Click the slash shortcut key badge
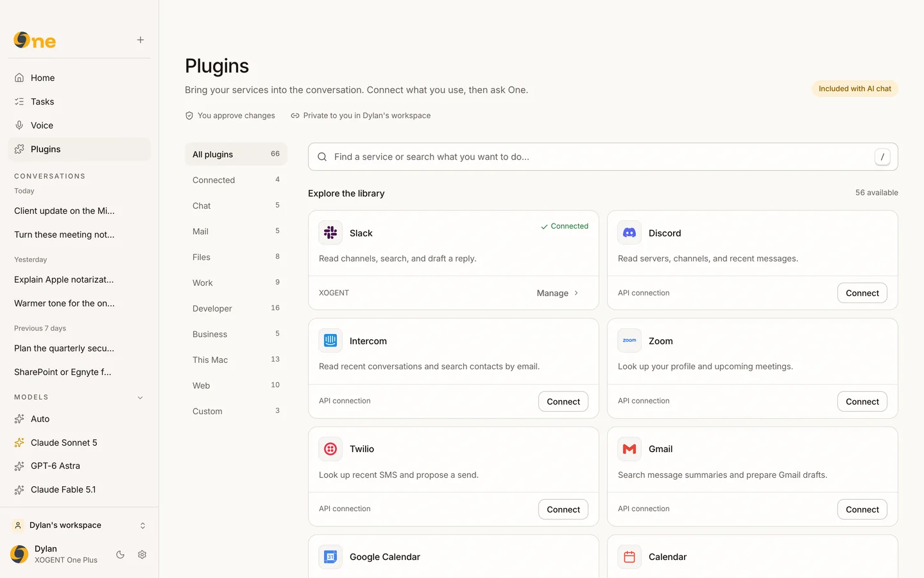 click(882, 157)
